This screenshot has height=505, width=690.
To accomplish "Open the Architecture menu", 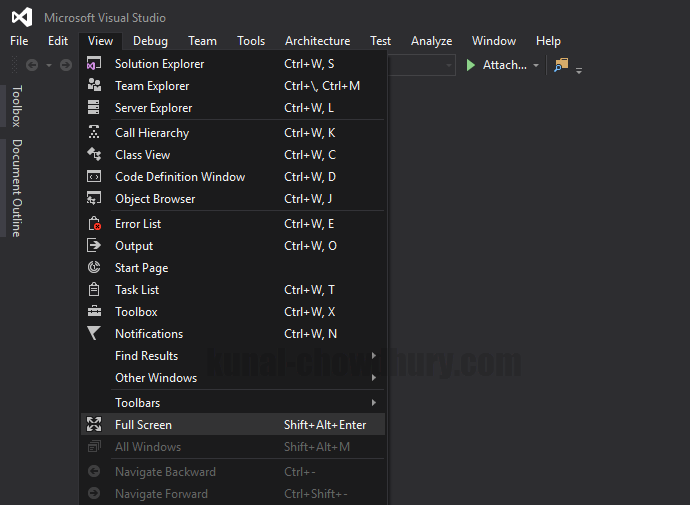I will click(317, 41).
